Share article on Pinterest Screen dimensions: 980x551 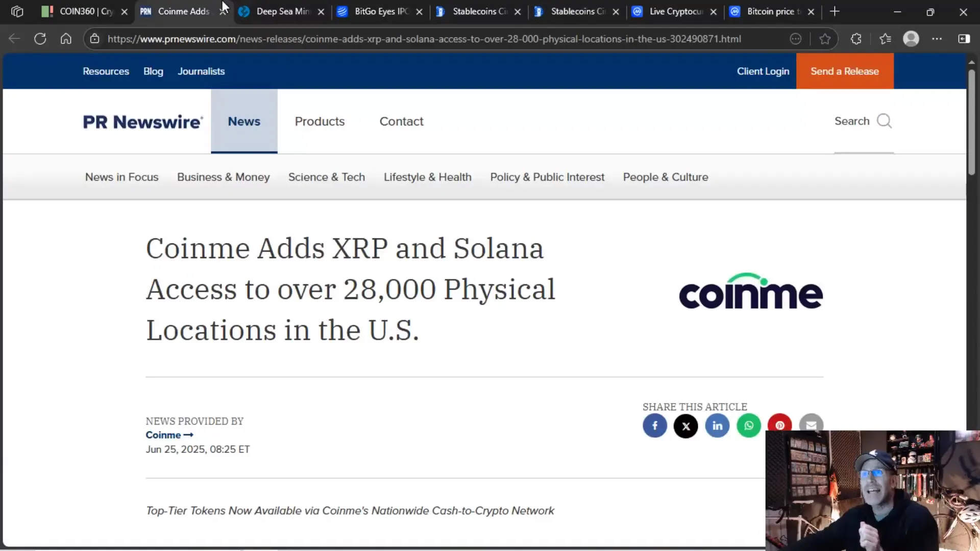click(x=780, y=423)
